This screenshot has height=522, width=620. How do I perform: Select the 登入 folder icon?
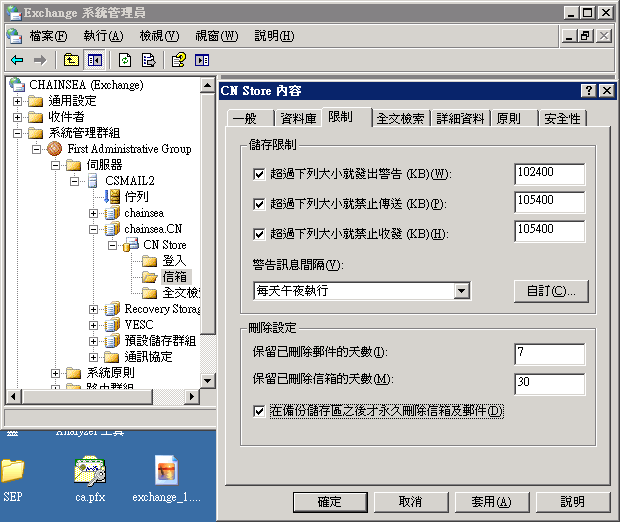coord(149,261)
